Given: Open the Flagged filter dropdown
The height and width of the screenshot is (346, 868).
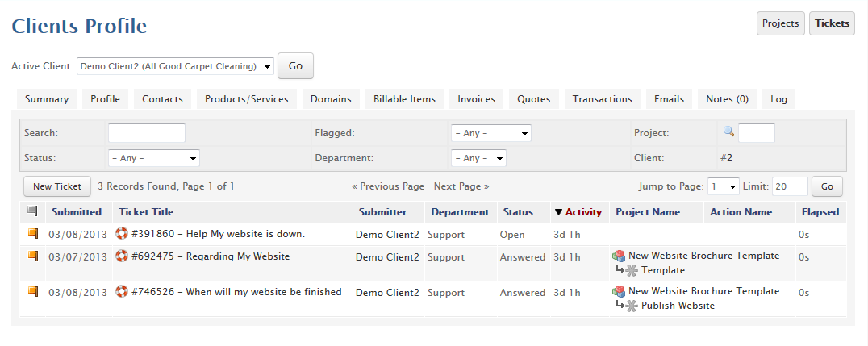Looking at the screenshot, I should [x=490, y=133].
